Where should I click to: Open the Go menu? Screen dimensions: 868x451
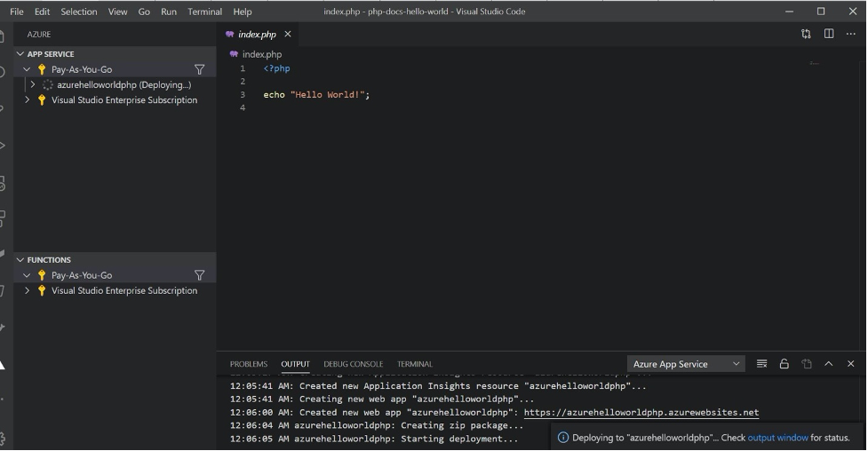[x=144, y=12]
